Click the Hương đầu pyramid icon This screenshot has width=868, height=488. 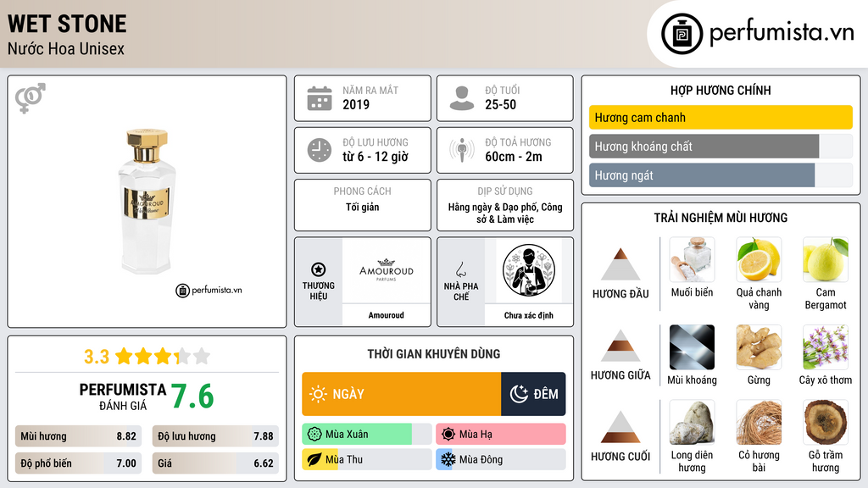620,264
